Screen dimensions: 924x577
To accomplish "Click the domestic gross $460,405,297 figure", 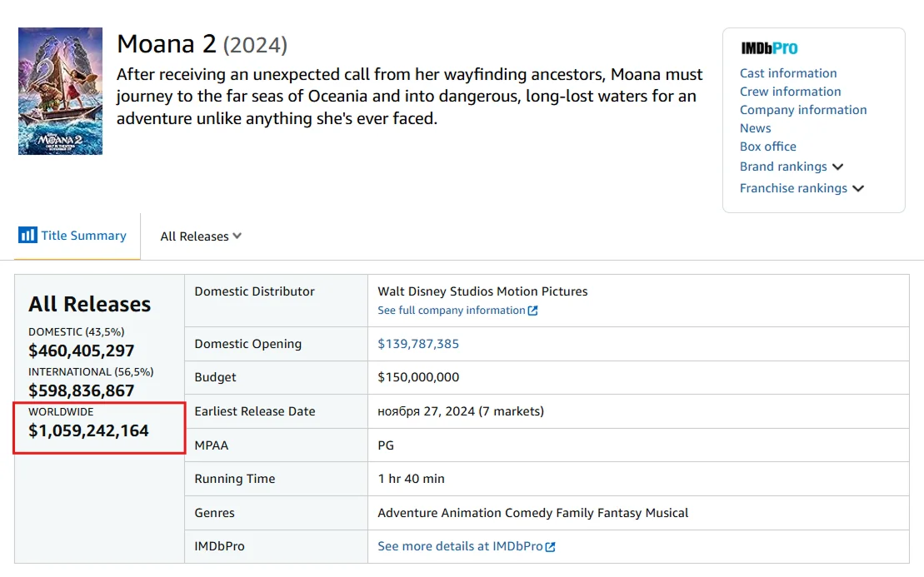I will [x=81, y=351].
